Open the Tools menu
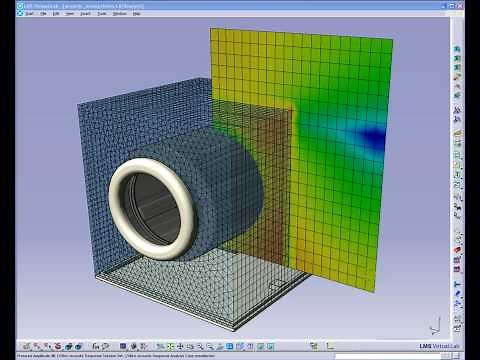 102,14
